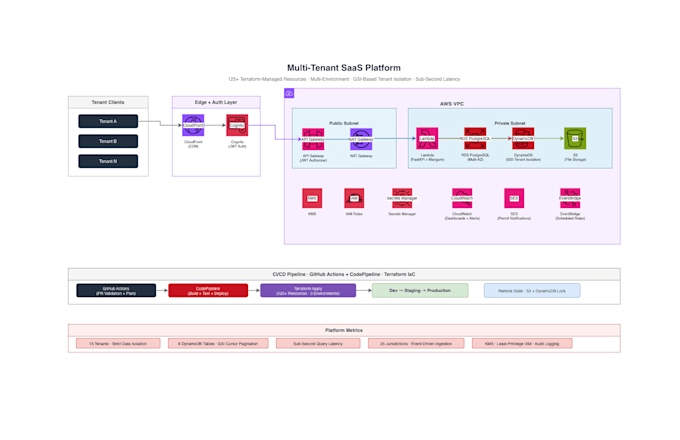Screen dimensions: 680x440
Task: Click the SES icon
Action: pos(514,198)
